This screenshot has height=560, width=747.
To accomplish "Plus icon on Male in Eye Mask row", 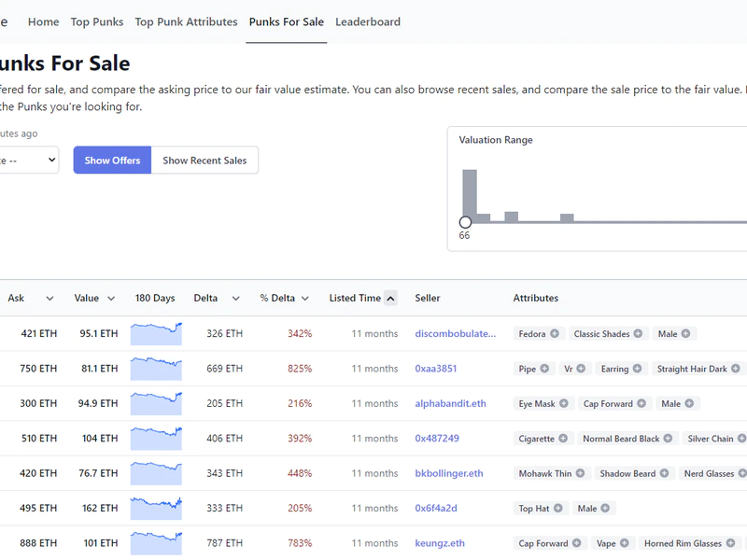I will click(689, 403).
